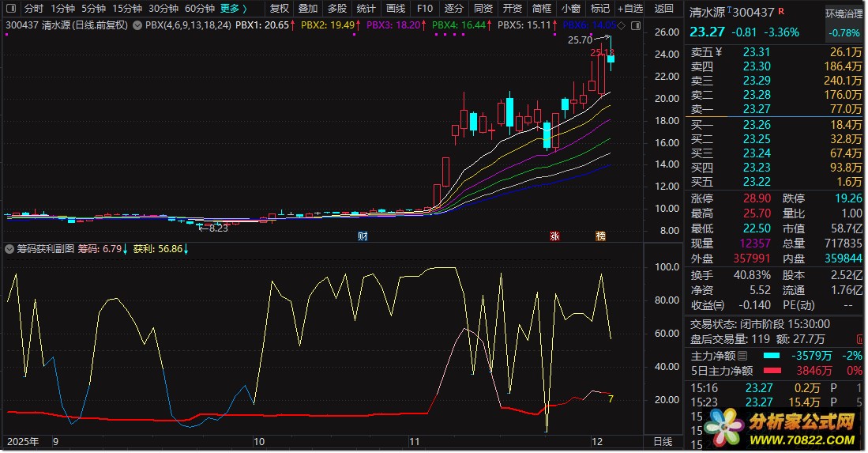Click the red chart icon beside 盘后交易量
This screenshot has width=868, height=453.
[x=859, y=339]
